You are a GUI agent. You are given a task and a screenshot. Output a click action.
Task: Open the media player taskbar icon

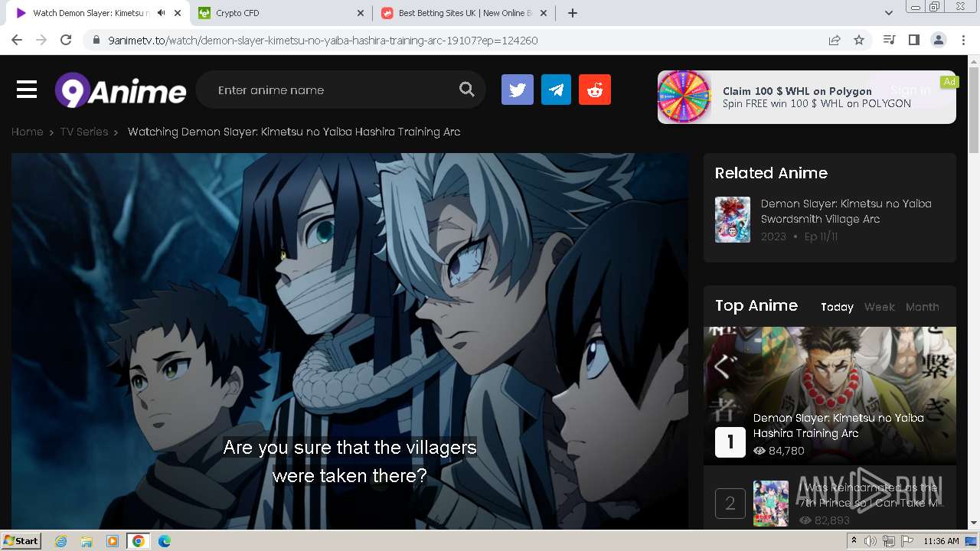[x=113, y=541]
